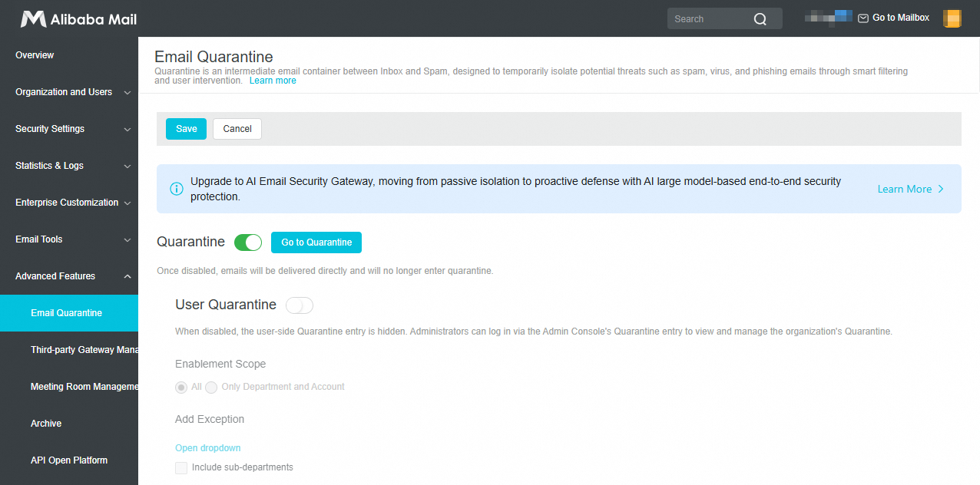Open the orange user avatar
This screenshot has height=485, width=980.
coord(952,18)
